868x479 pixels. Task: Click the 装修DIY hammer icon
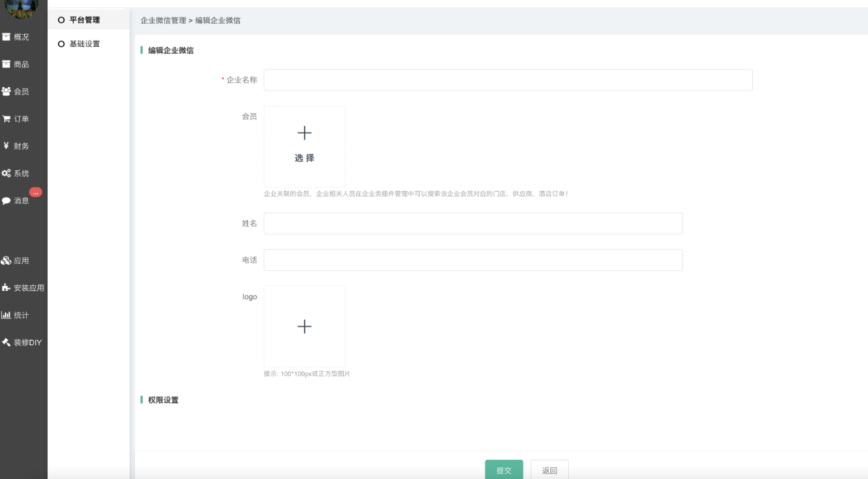6,343
